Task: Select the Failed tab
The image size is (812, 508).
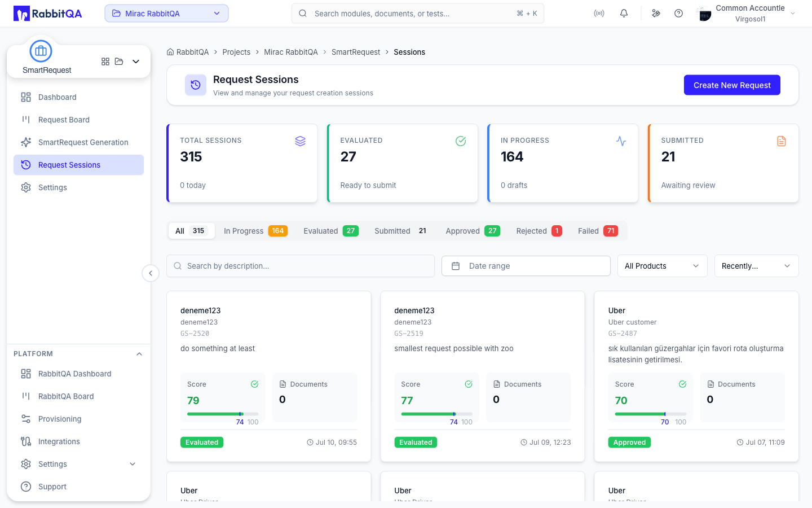Action: click(x=598, y=231)
